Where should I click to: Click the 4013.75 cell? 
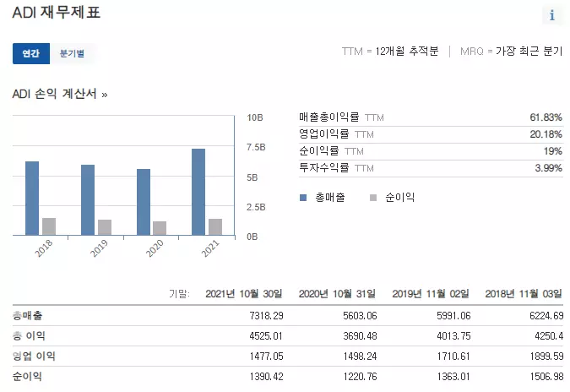coord(453,336)
